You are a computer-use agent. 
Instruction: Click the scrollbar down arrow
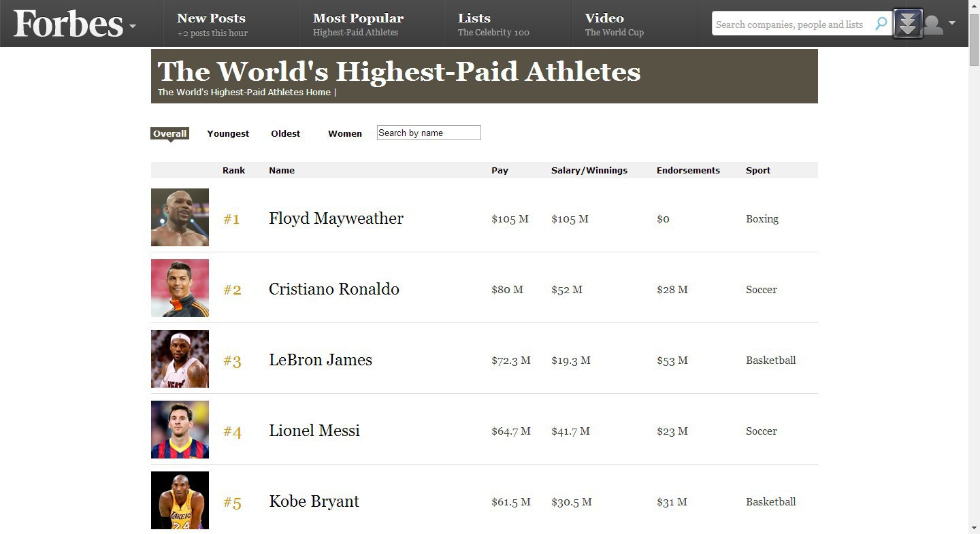click(974, 528)
